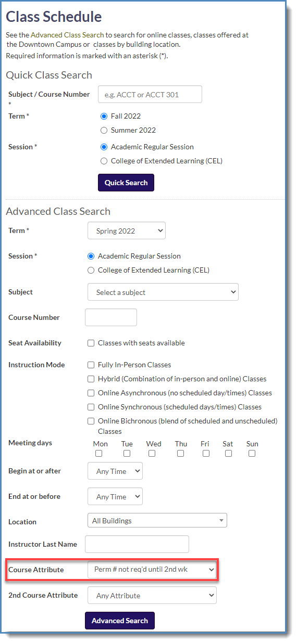Check Online Bichronous classes option

[91, 421]
